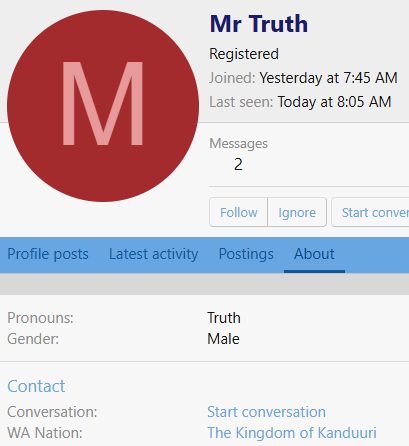Screen dimensions: 409x446
Task: Open the Postings tab
Action: point(246,254)
